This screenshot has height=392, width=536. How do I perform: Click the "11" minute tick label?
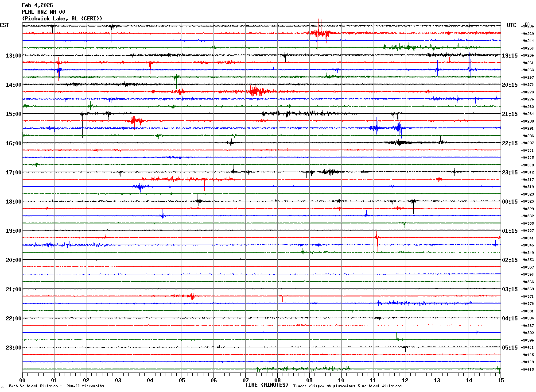pos(373,380)
